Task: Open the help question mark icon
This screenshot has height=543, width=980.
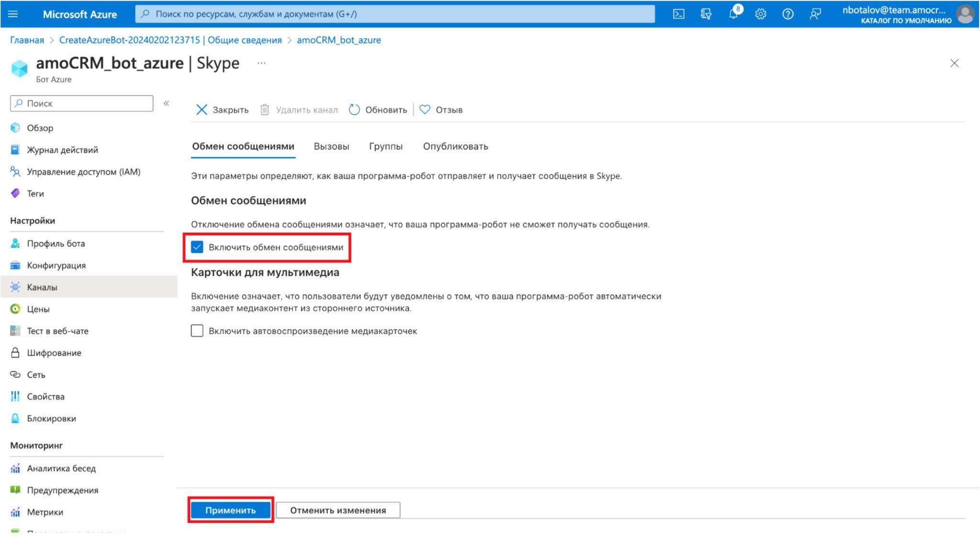Action: click(788, 14)
